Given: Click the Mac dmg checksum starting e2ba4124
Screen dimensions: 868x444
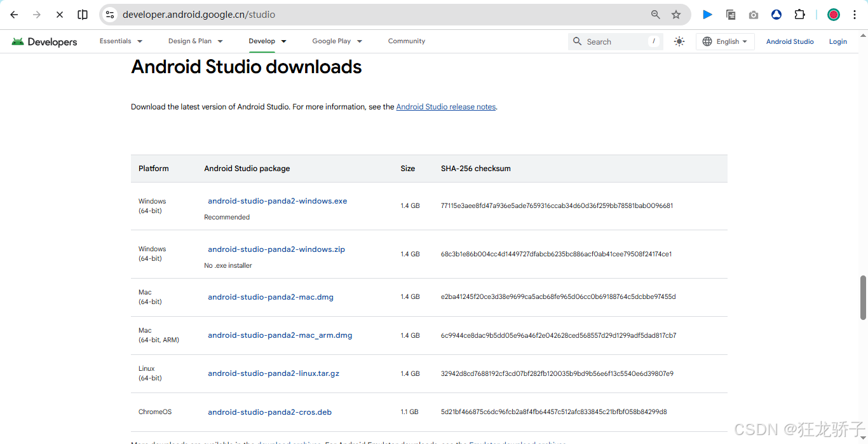Looking at the screenshot, I should click(559, 297).
